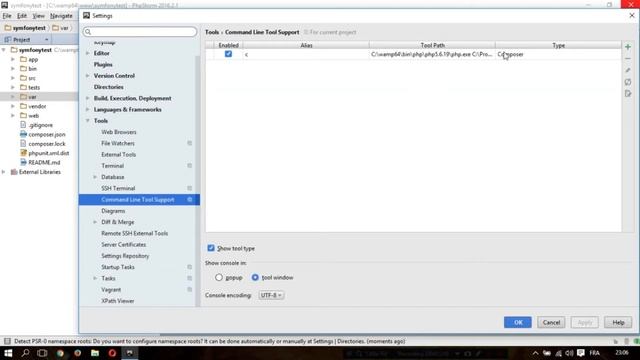Open the View menu
Viewport: 640px width, 360px height.
coord(38,16)
